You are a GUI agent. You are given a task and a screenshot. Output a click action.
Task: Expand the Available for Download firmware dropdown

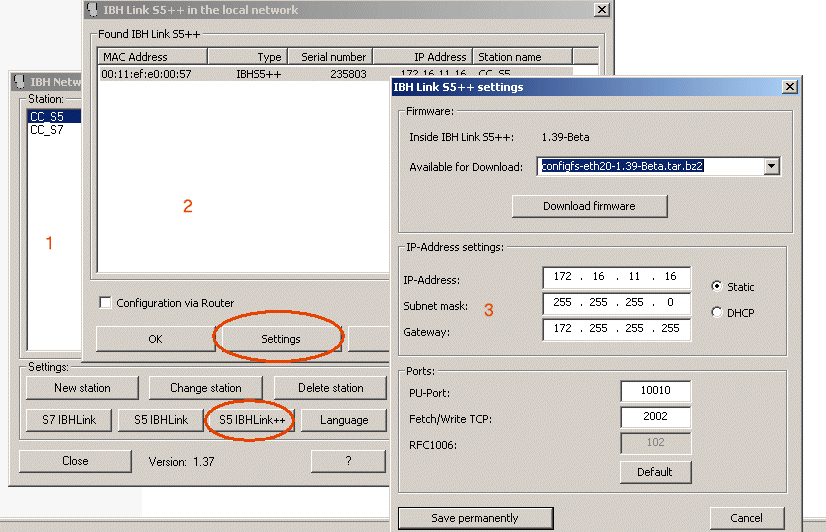[771, 166]
